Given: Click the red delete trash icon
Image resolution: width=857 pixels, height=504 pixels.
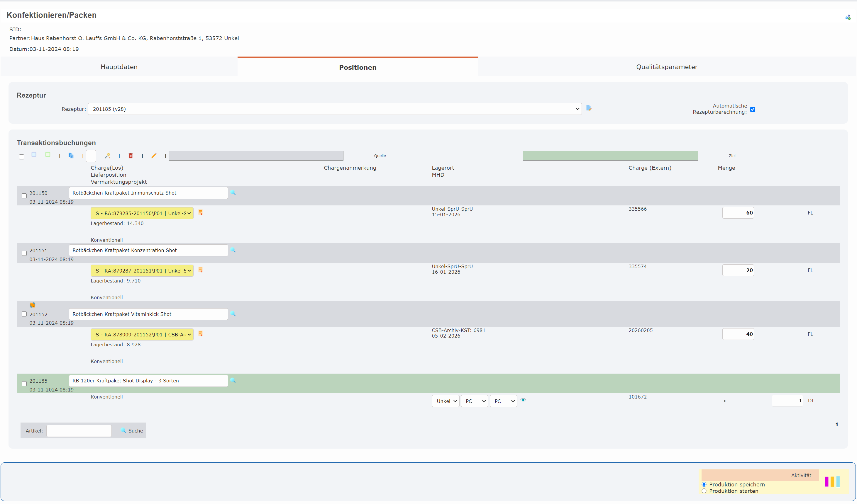Looking at the screenshot, I should click(131, 156).
